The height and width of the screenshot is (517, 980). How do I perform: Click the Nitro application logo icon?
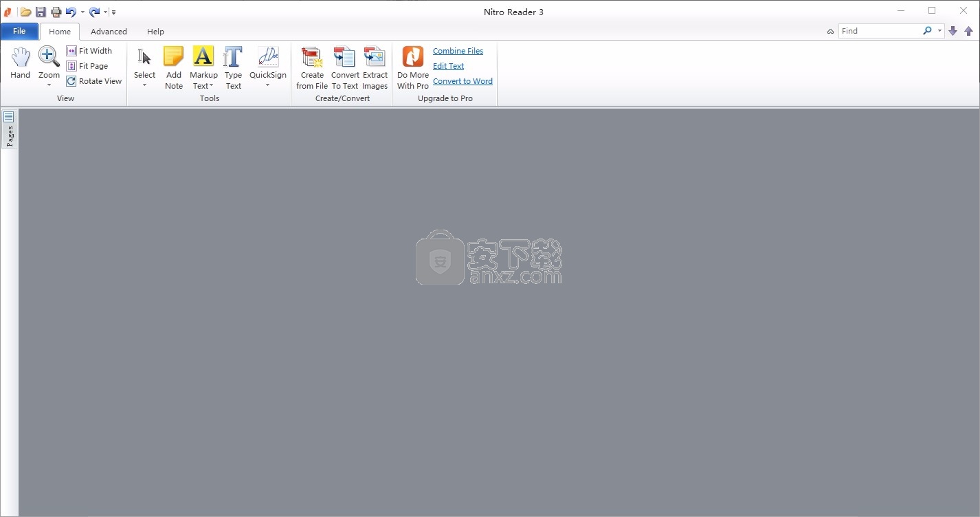(x=8, y=12)
